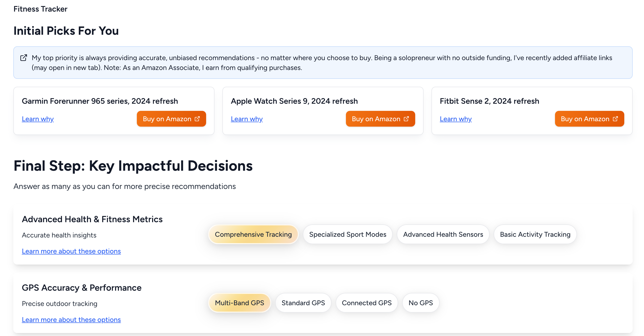Screen dimensions: 644x336
Task: Click external-link icon in affiliate notice banner
Action: [x=23, y=58]
